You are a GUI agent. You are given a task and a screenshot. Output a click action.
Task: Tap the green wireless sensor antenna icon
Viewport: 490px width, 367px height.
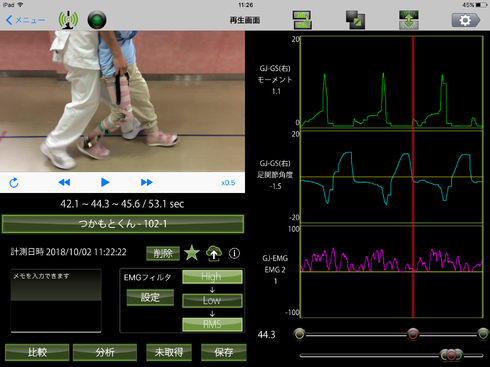coord(68,20)
